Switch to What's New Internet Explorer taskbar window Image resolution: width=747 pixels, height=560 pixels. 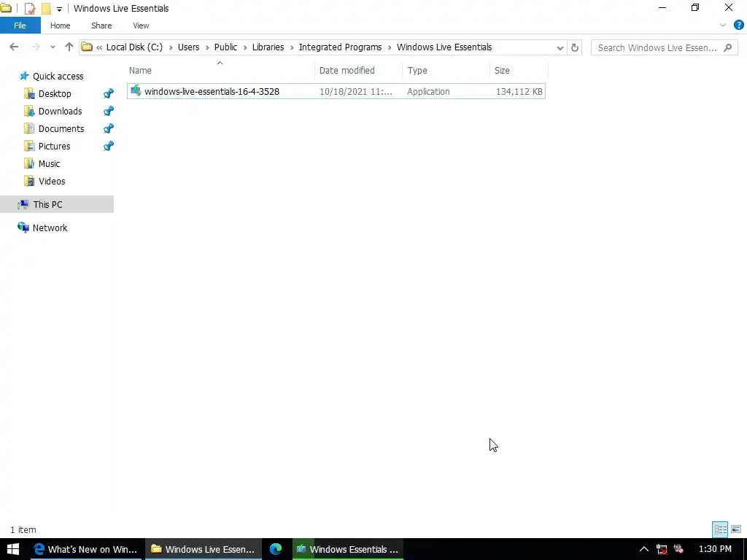click(85, 549)
